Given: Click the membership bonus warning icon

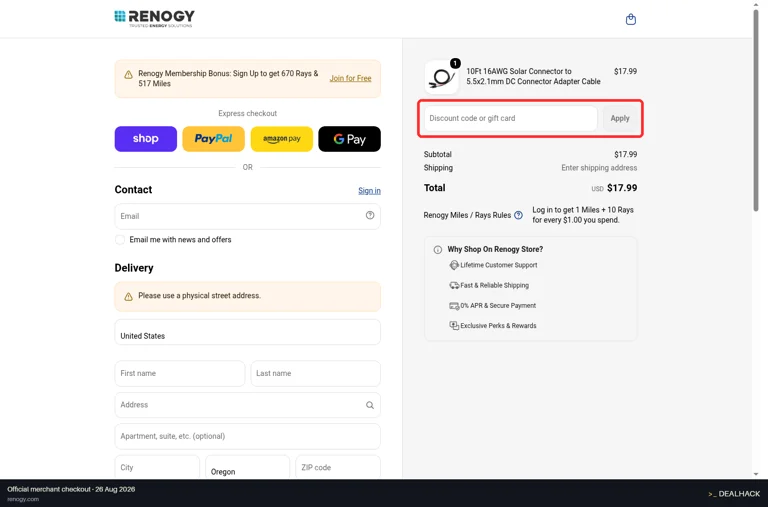Looking at the screenshot, I should [128, 74].
